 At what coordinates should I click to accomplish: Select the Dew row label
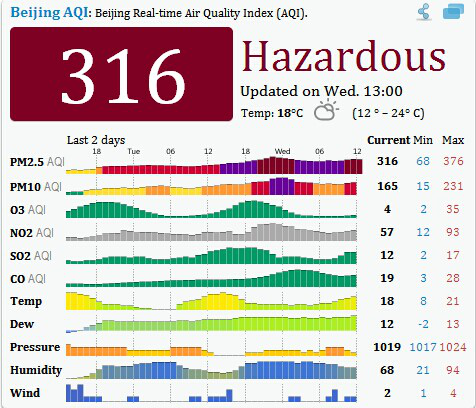pos(22,324)
